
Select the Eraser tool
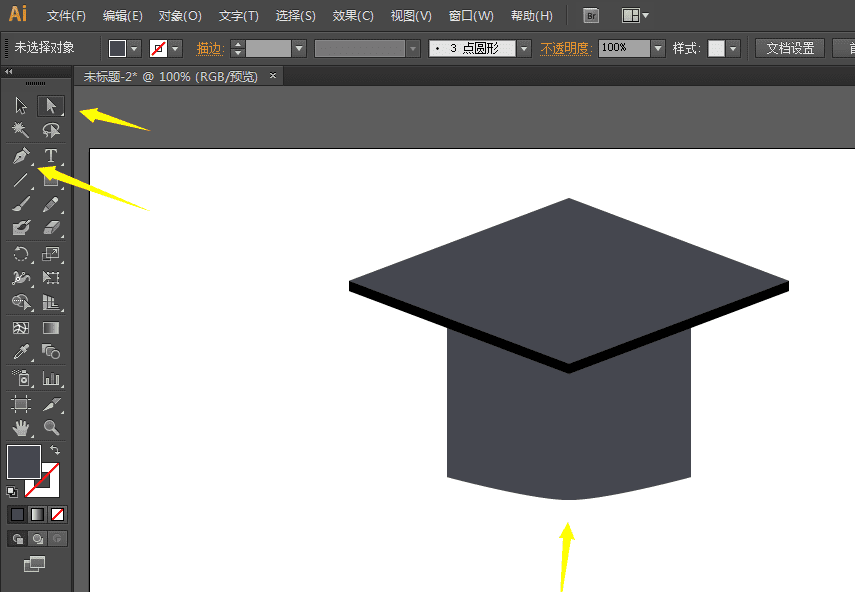[51, 228]
